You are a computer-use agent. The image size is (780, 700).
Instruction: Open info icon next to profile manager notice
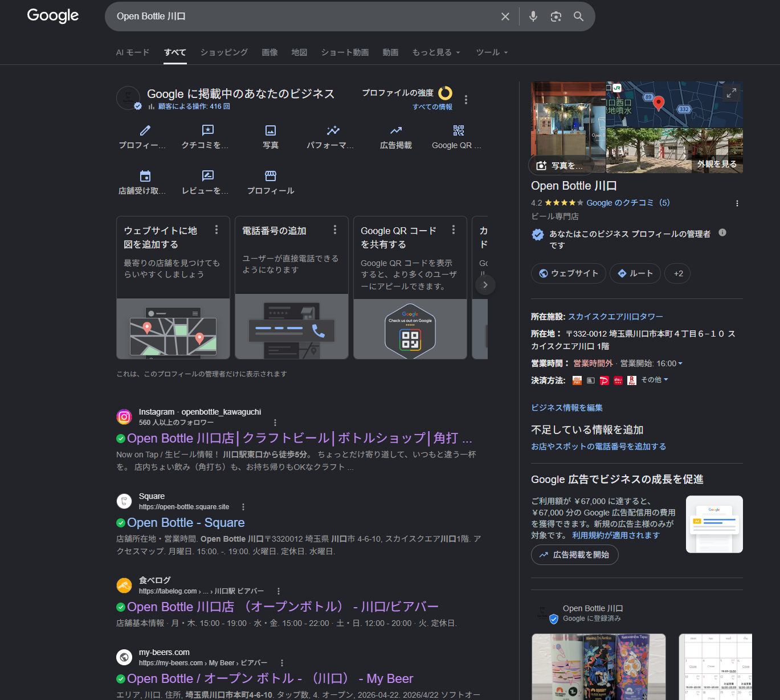tap(722, 232)
